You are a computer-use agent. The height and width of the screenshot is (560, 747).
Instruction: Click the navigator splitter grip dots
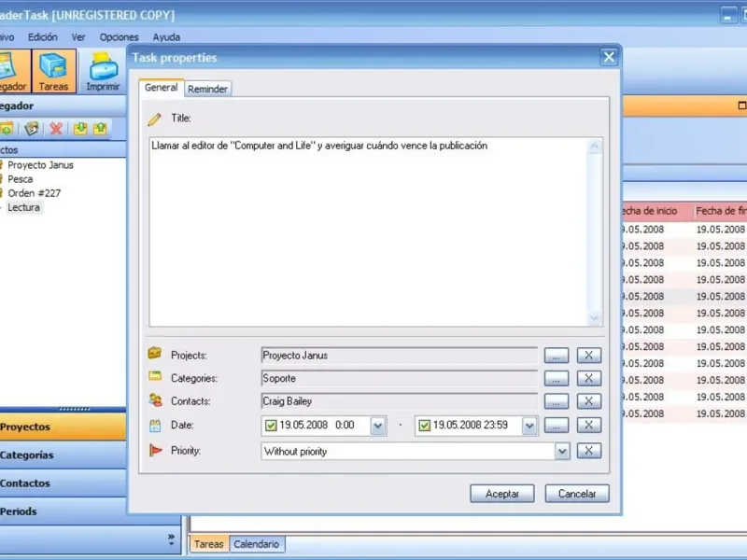coord(75,409)
